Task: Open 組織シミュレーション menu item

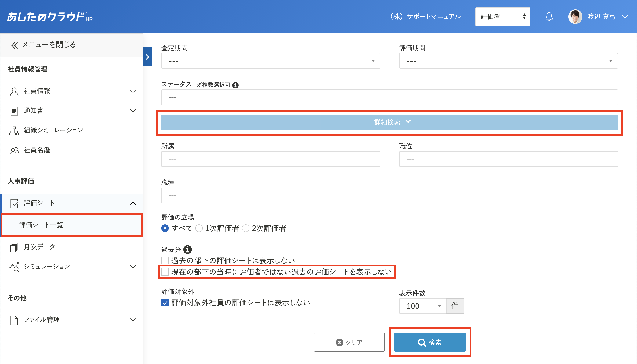Action: 53,130
